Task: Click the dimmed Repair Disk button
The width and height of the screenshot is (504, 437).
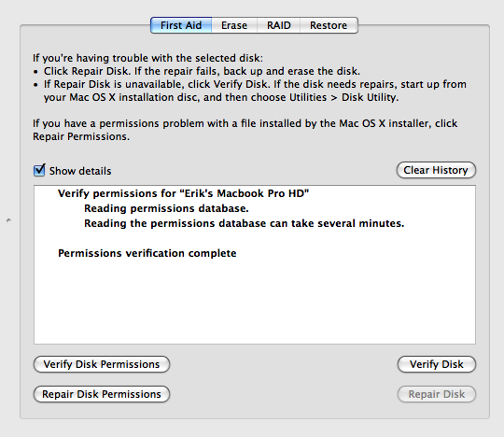Action: [437, 394]
